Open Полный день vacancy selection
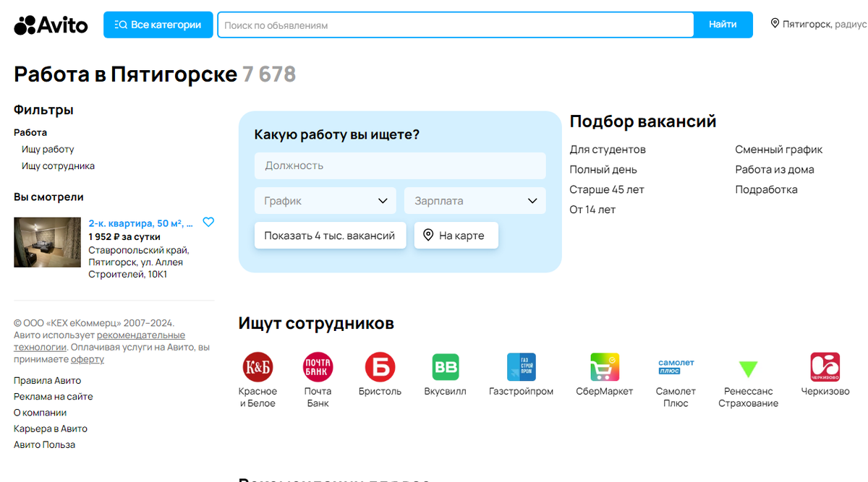Image resolution: width=868 pixels, height=482 pixels. click(x=603, y=169)
